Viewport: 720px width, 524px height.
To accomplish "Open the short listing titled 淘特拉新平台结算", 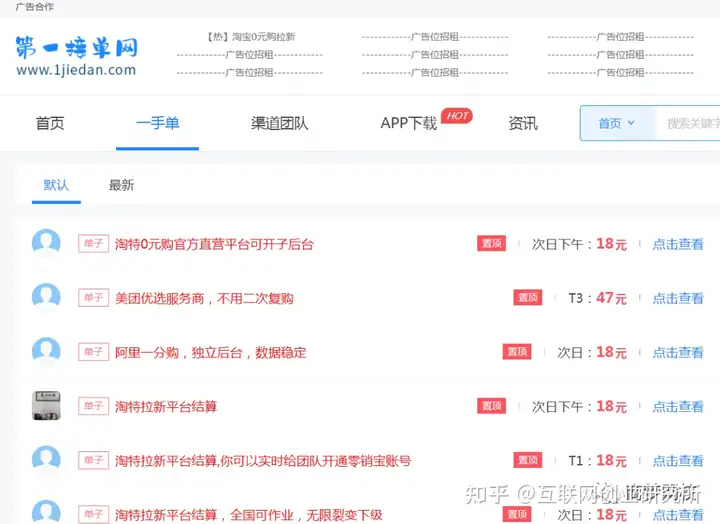I will coord(166,406).
